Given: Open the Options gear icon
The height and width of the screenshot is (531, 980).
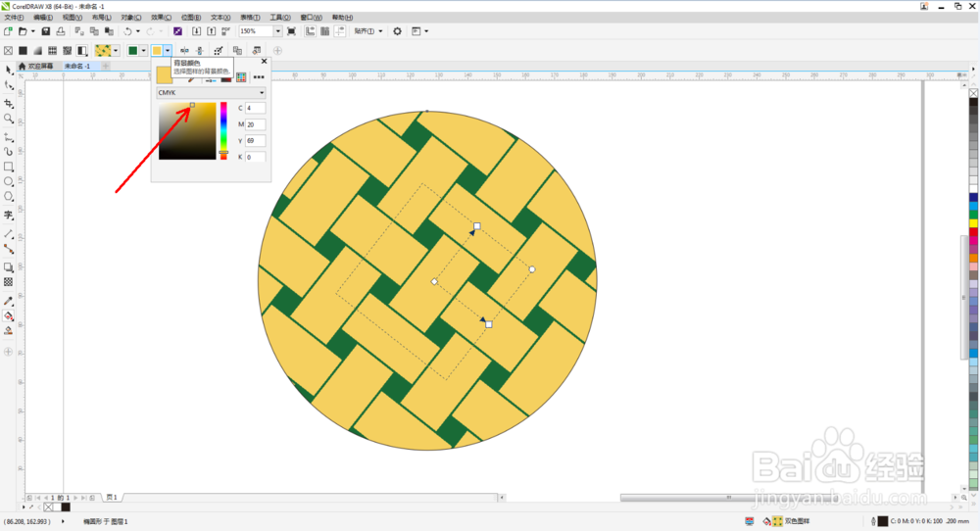Looking at the screenshot, I should 398,31.
